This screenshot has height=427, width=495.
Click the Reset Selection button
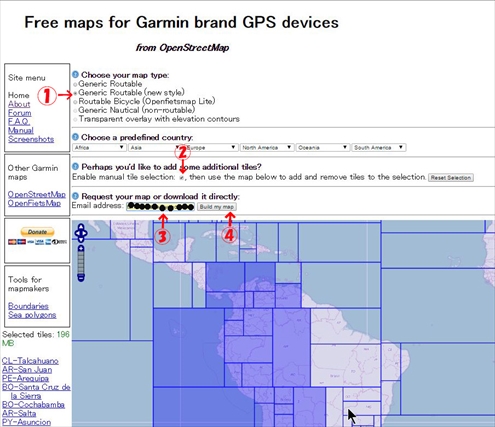[x=451, y=178]
